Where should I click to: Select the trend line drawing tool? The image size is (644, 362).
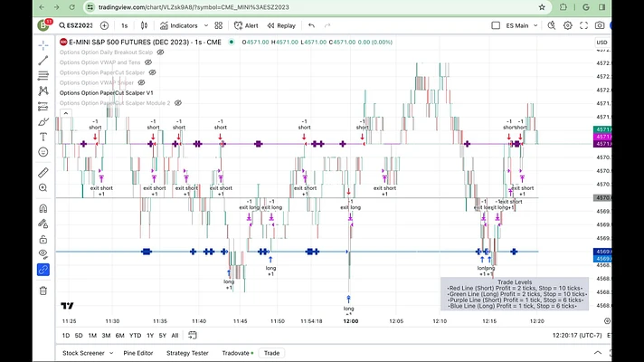pos(43,61)
